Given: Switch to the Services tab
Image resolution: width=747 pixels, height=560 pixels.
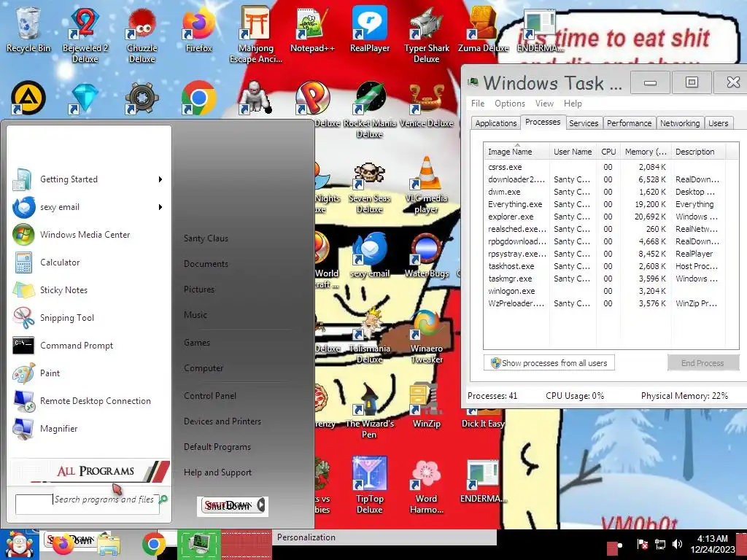Looking at the screenshot, I should [584, 122].
